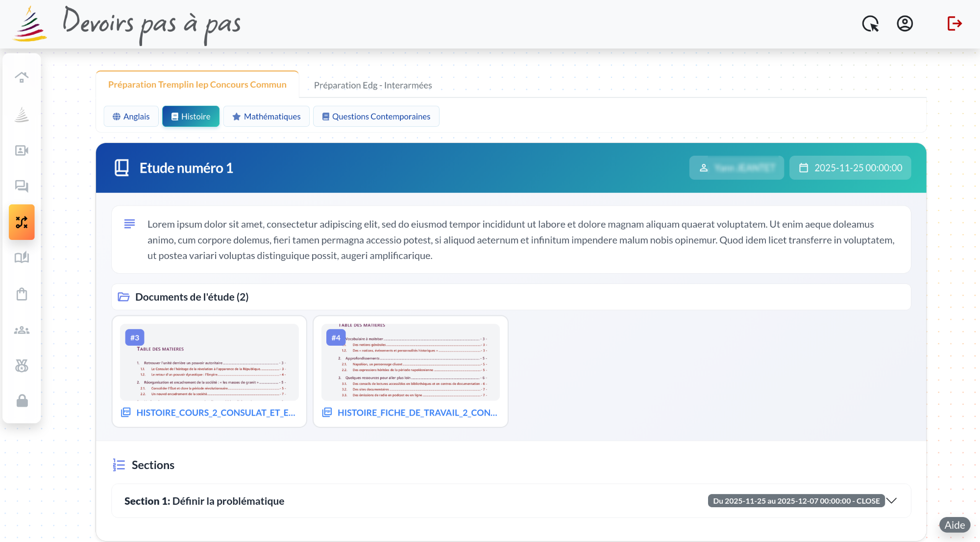980x542 pixels.
Task: Click the padlock sidebar icon
Action: 22,401
